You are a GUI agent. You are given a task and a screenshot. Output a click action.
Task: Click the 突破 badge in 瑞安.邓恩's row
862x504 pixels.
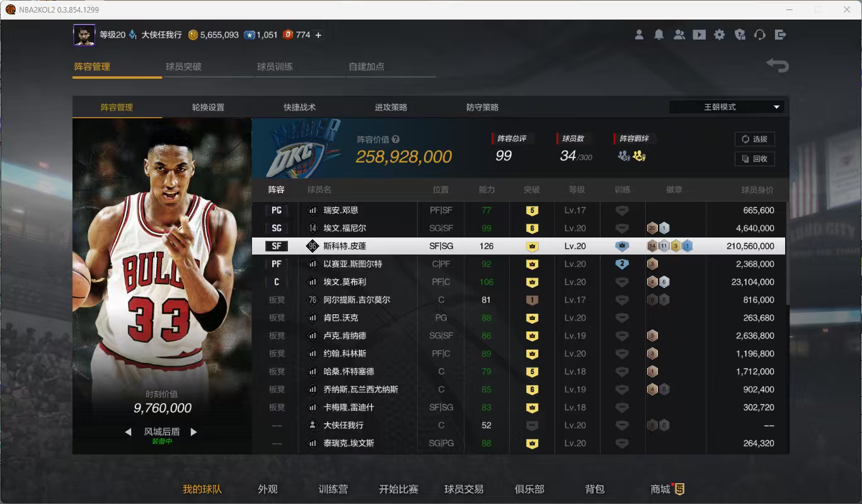coord(532,210)
